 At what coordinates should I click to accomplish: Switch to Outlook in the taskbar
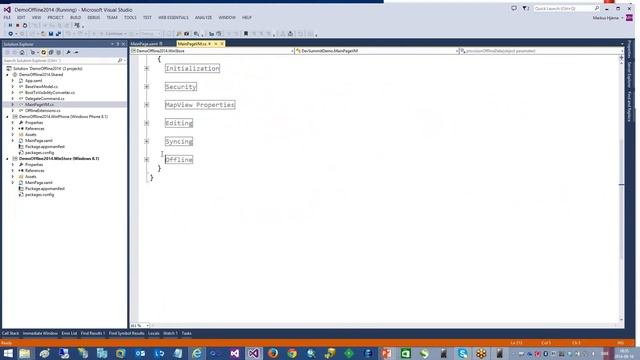[140, 353]
